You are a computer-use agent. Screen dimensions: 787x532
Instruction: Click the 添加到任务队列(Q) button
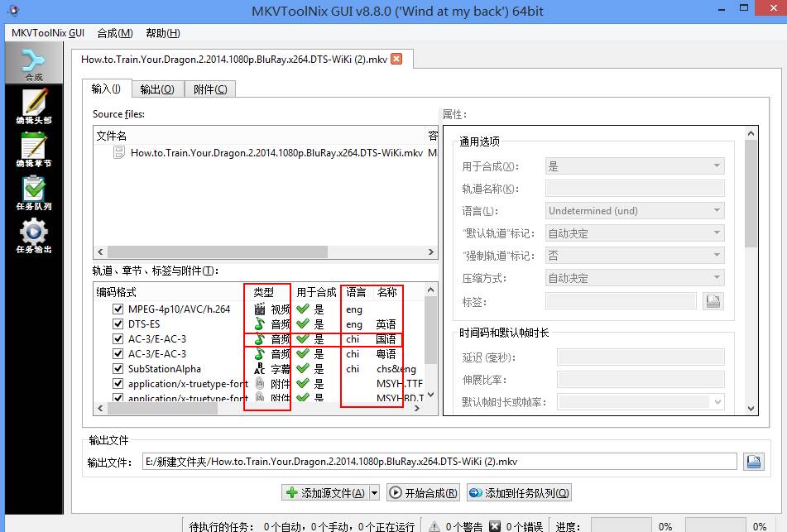tap(519, 493)
